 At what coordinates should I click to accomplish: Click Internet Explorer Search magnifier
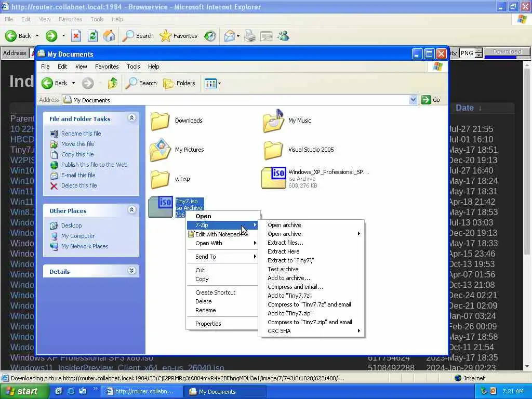click(128, 36)
